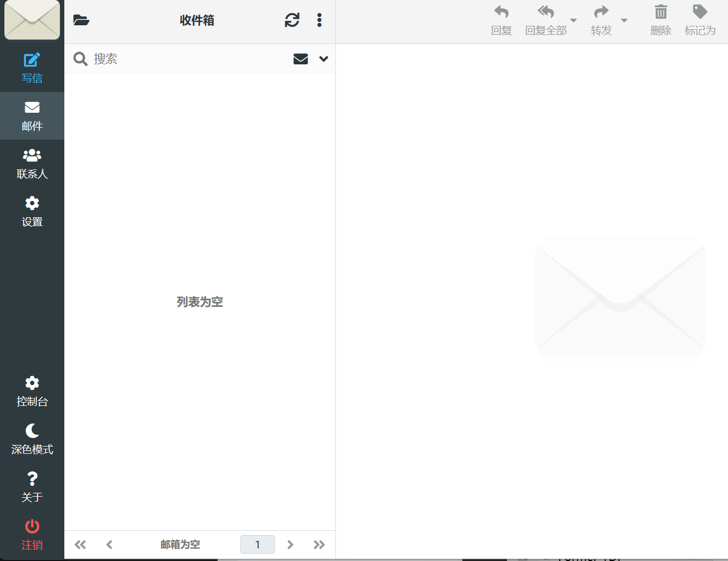The width and height of the screenshot is (728, 561).
Task: Open the 关于 about page
Action: coord(32,487)
